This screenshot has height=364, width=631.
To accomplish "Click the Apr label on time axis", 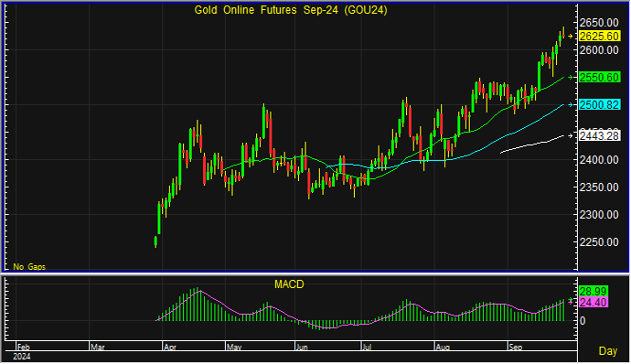I will pyautogui.click(x=170, y=348).
